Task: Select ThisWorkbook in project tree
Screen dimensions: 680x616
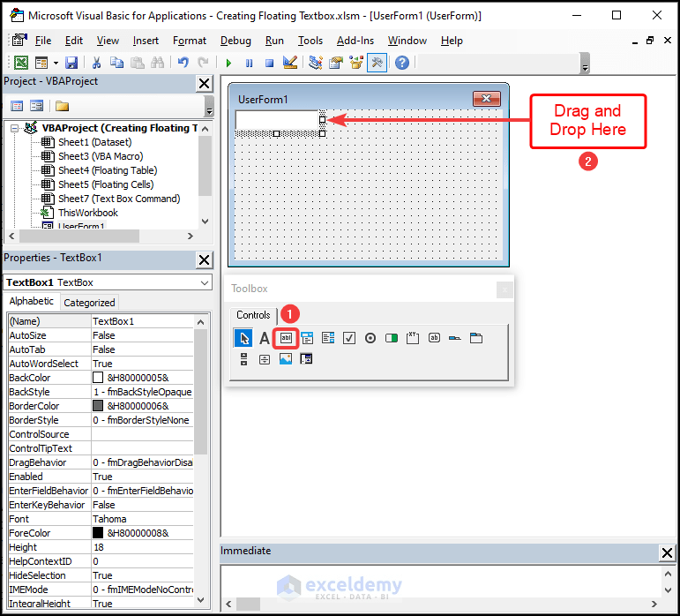Action: (x=88, y=213)
